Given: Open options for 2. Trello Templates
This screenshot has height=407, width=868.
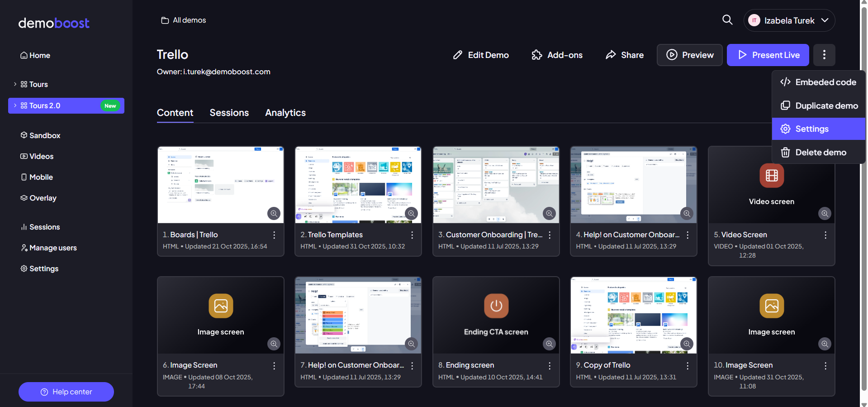Looking at the screenshot, I should click(412, 235).
